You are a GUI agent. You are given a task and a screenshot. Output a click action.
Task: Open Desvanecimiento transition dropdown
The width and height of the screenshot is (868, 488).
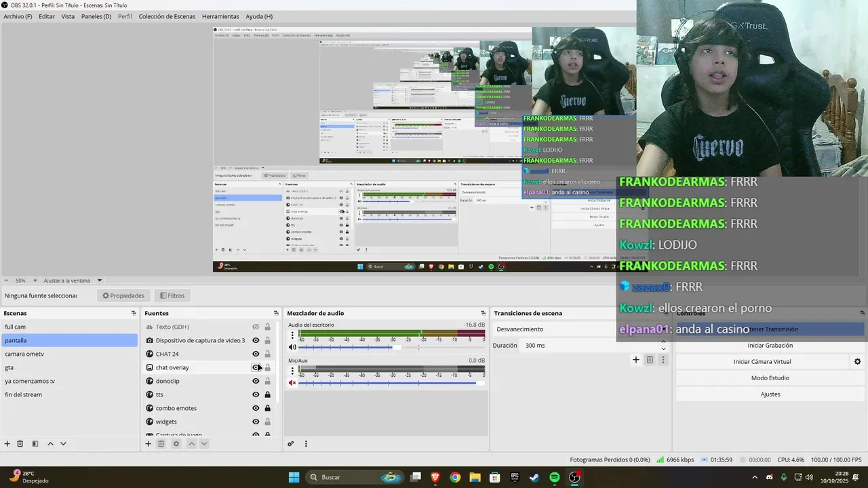click(x=580, y=329)
